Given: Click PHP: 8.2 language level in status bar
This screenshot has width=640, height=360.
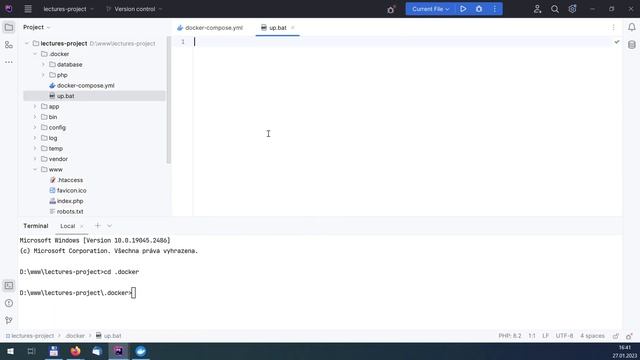Looking at the screenshot, I should [510, 336].
